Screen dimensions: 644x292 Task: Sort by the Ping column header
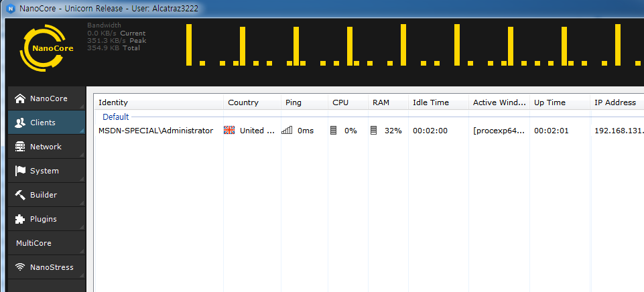click(x=305, y=102)
